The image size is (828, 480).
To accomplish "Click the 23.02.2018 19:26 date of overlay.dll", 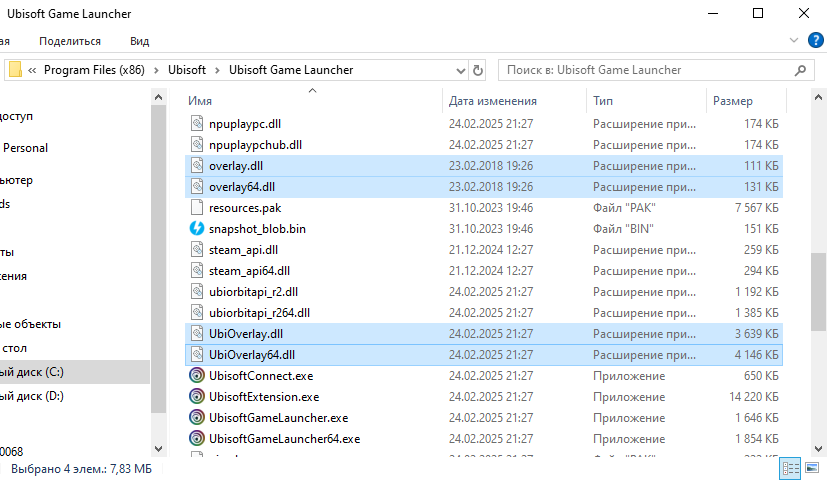I will coord(491,166).
